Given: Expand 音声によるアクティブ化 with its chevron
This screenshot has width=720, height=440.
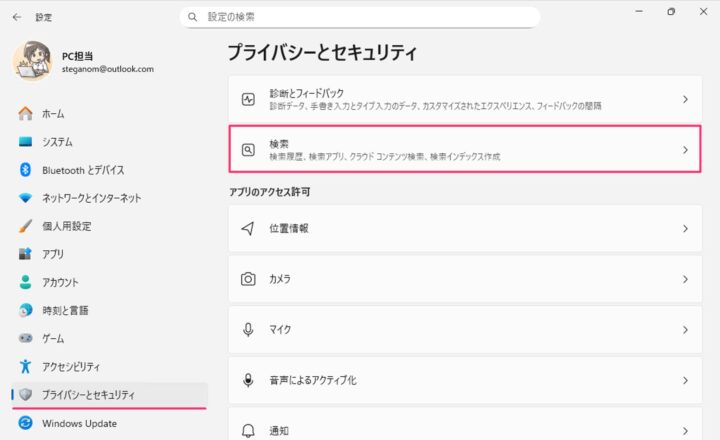Looking at the screenshot, I should coord(685,380).
